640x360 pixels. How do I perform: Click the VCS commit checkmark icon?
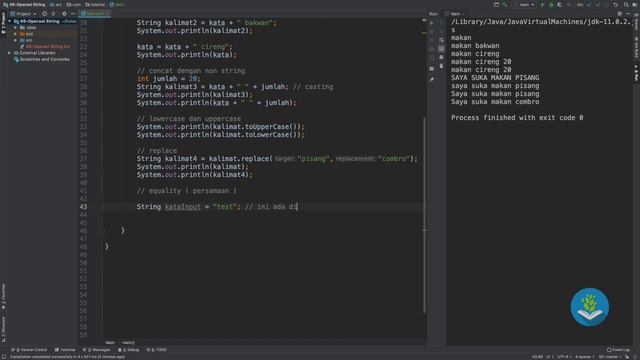598,5
